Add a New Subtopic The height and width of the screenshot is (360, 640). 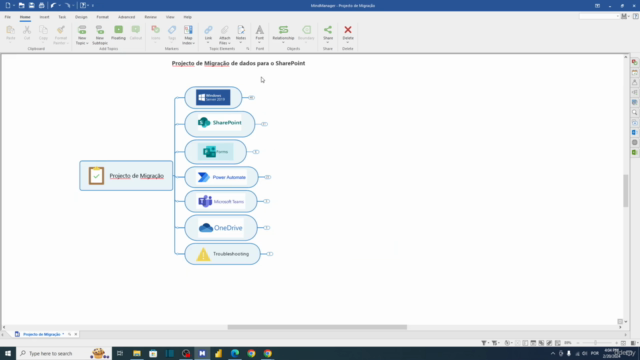tap(100, 34)
